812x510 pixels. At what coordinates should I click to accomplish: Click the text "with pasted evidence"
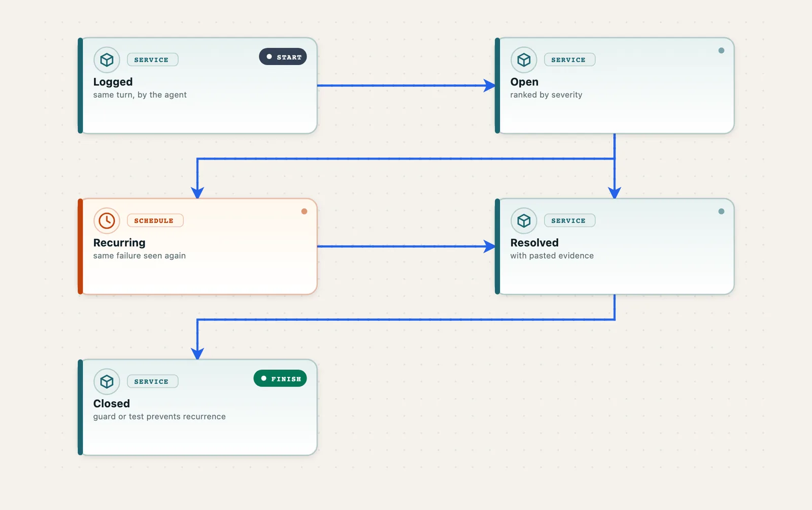(x=552, y=256)
